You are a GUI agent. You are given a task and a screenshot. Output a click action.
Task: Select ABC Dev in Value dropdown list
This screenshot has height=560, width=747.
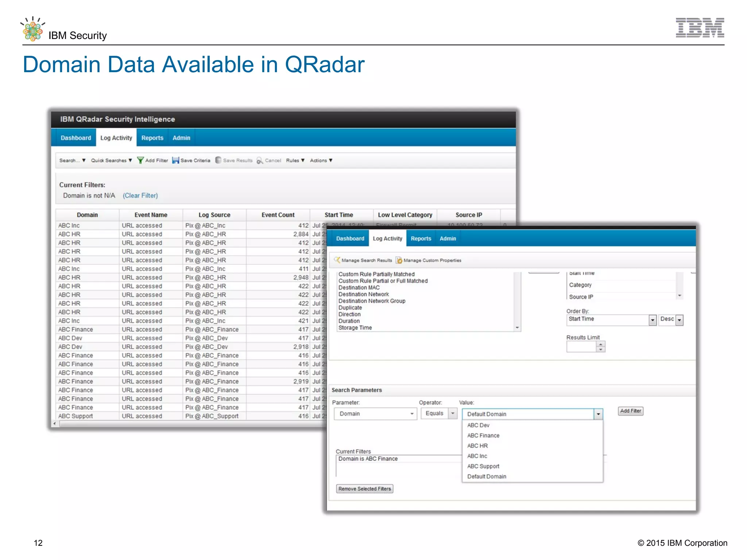click(533, 425)
